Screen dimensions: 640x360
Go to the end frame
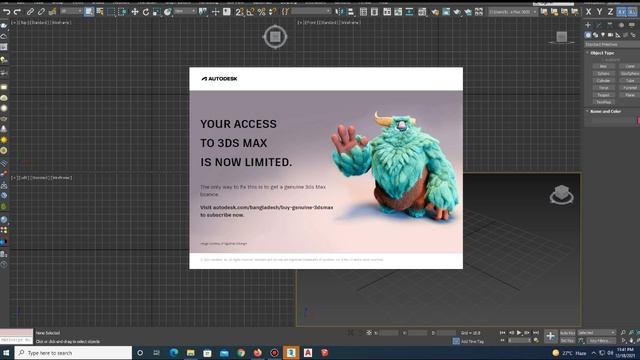coord(536,333)
